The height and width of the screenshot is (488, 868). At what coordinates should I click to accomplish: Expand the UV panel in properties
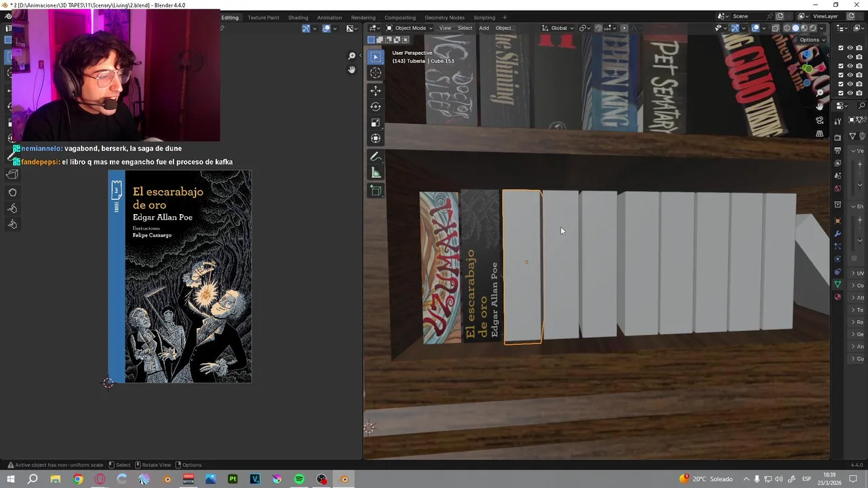(858, 273)
